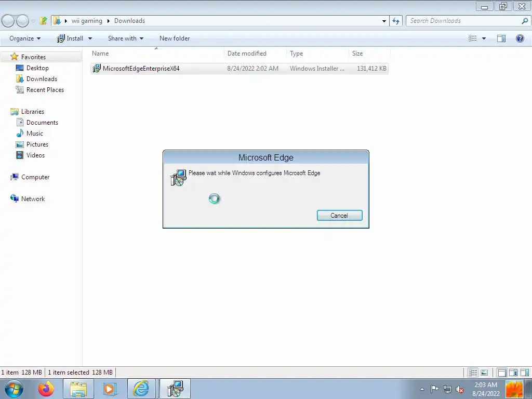Click the Windows Installer type cell
Image resolution: width=532 pixels, height=399 pixels.
click(317, 69)
